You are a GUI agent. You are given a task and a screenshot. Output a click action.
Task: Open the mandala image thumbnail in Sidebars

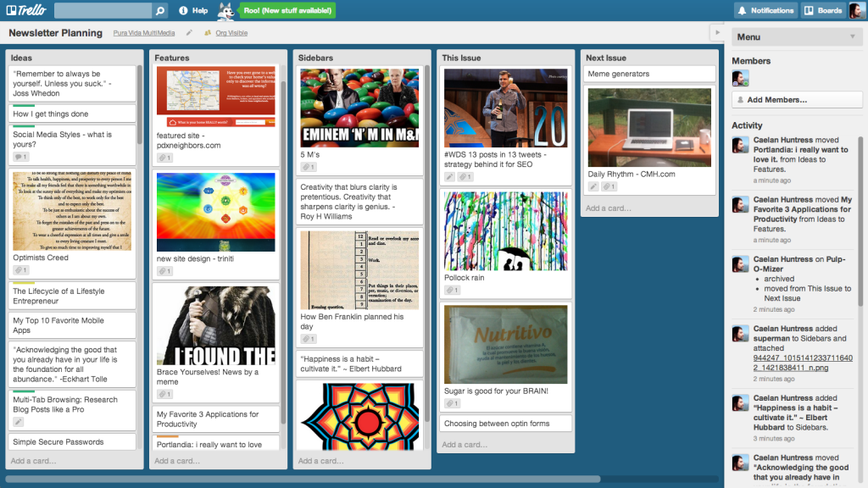click(x=359, y=416)
